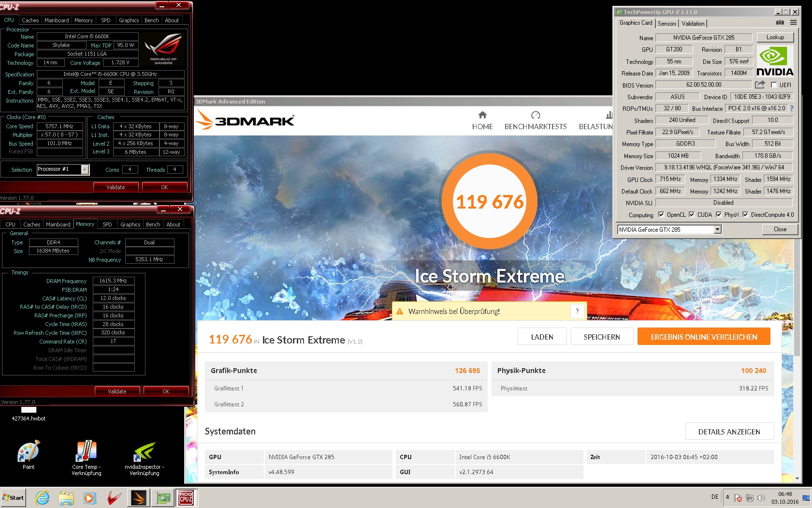The image size is (812, 508).
Task: Click the network tray icon
Action: tap(750, 497)
